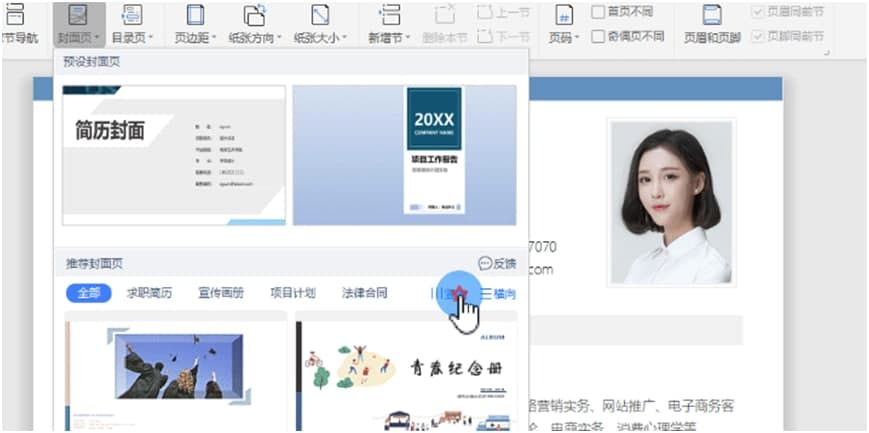869x433 pixels.
Task: Switch to the 项目计划 tab
Action: point(293,293)
